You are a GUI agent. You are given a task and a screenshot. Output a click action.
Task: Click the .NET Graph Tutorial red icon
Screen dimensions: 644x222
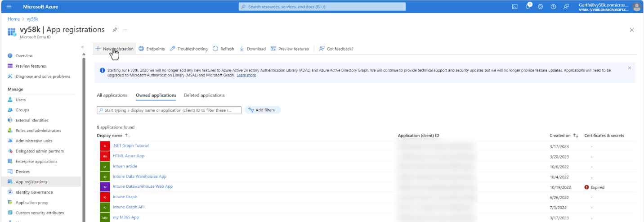(105, 146)
